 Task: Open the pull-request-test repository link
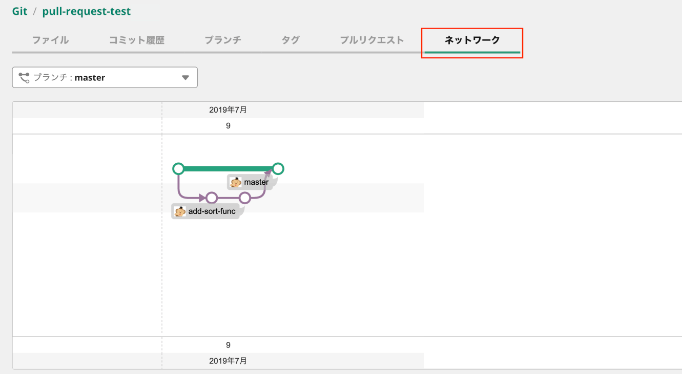pos(86,11)
